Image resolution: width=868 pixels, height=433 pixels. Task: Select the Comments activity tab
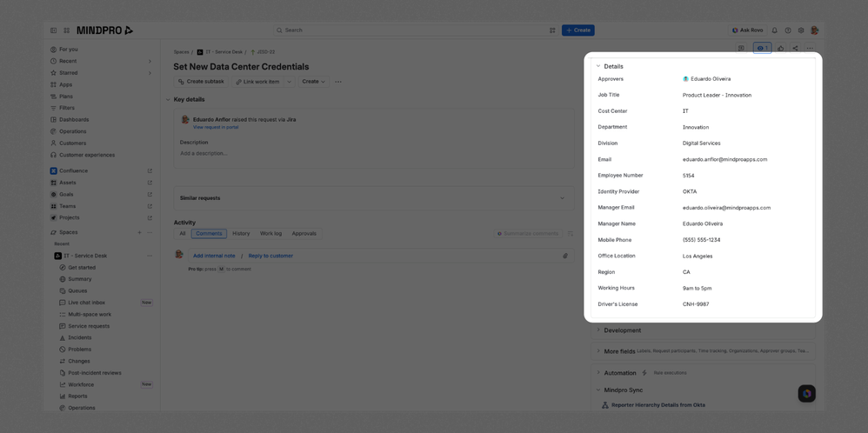coord(210,234)
